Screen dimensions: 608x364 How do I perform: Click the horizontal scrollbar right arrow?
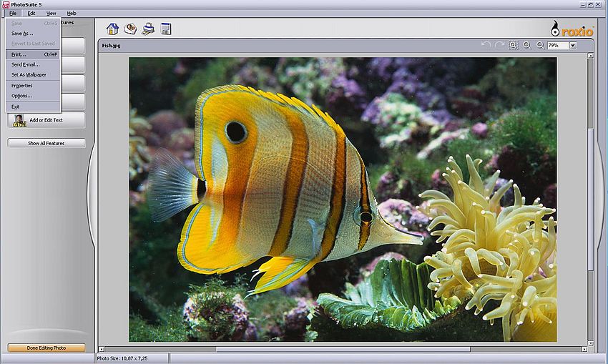point(584,349)
